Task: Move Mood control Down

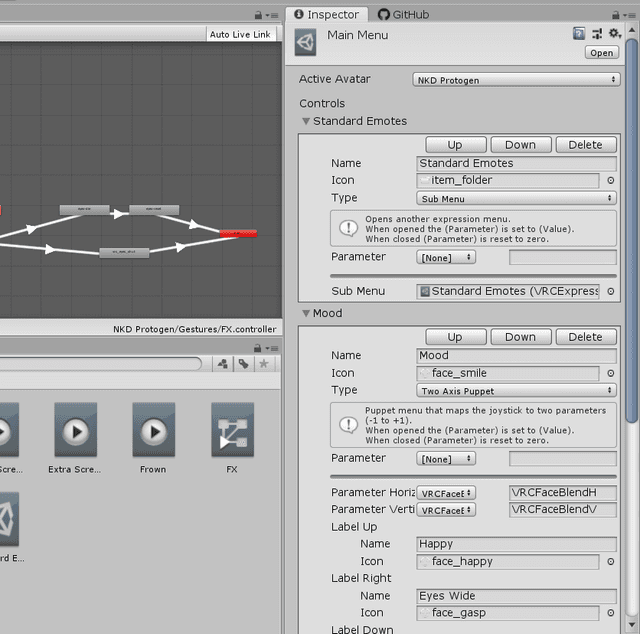Action: click(520, 337)
